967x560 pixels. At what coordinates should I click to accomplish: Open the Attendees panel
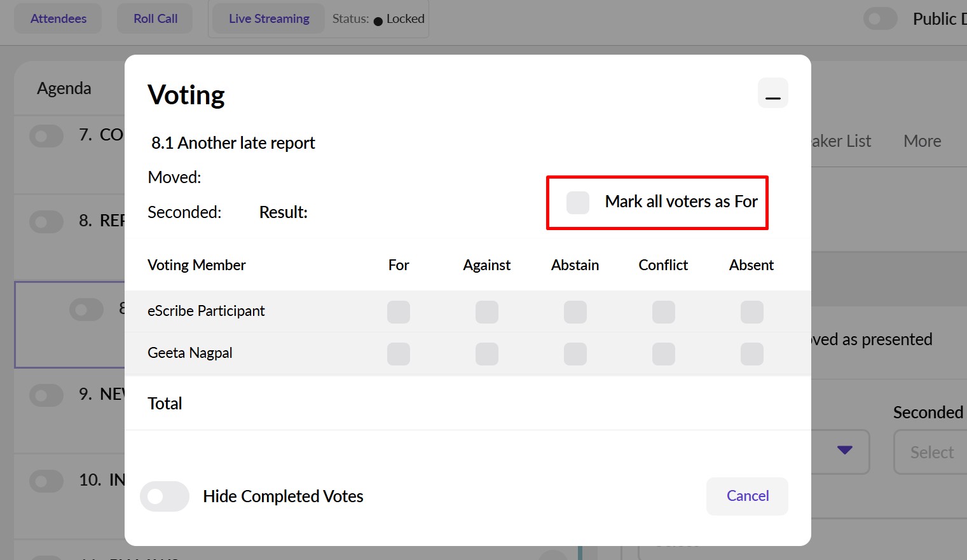pos(58,19)
